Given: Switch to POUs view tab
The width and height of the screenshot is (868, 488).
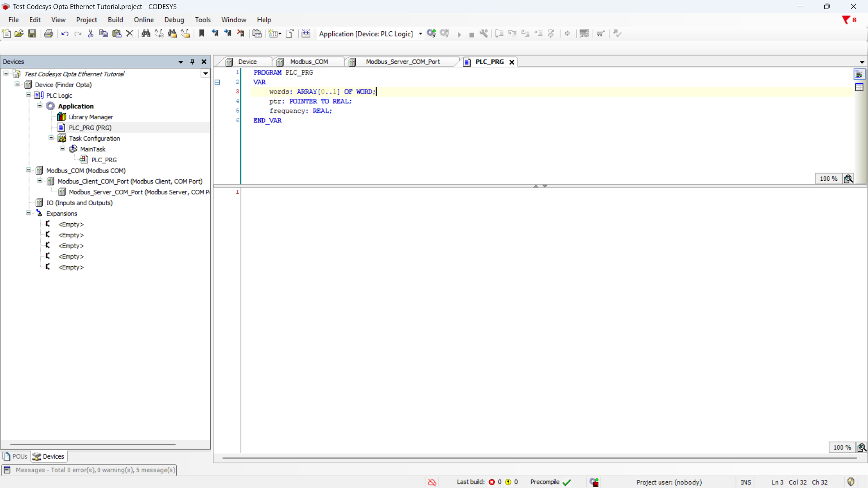Looking at the screenshot, I should [x=16, y=456].
